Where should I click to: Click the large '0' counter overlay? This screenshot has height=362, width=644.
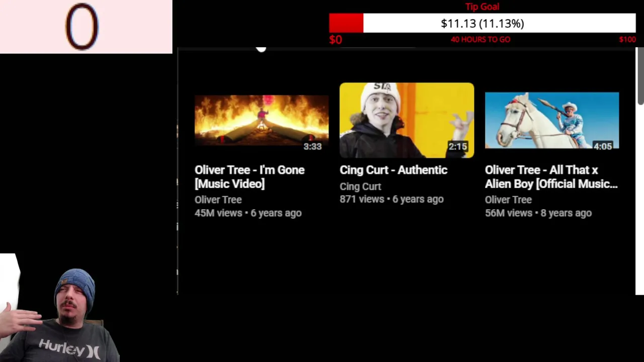[82, 27]
